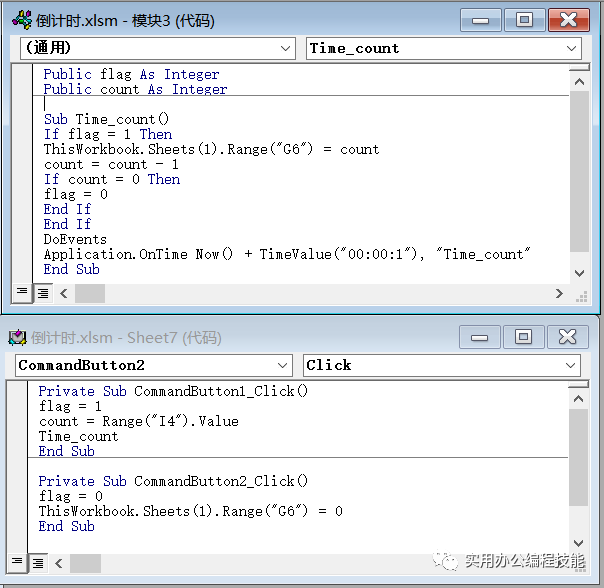The height and width of the screenshot is (588, 604).
Task: Click the line "flag = 1" in Sheet7
Action: click(70, 406)
